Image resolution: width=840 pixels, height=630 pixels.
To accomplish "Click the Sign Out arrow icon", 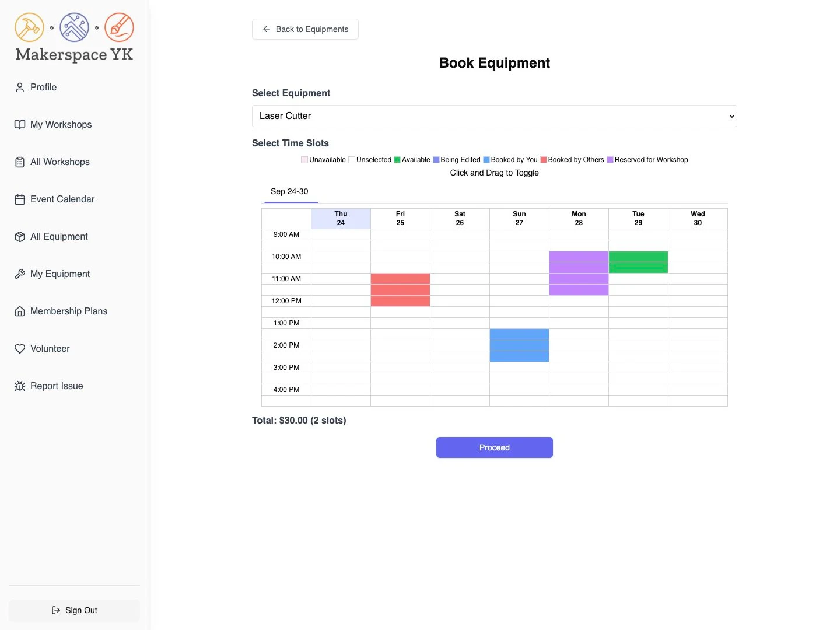I will 56,610.
